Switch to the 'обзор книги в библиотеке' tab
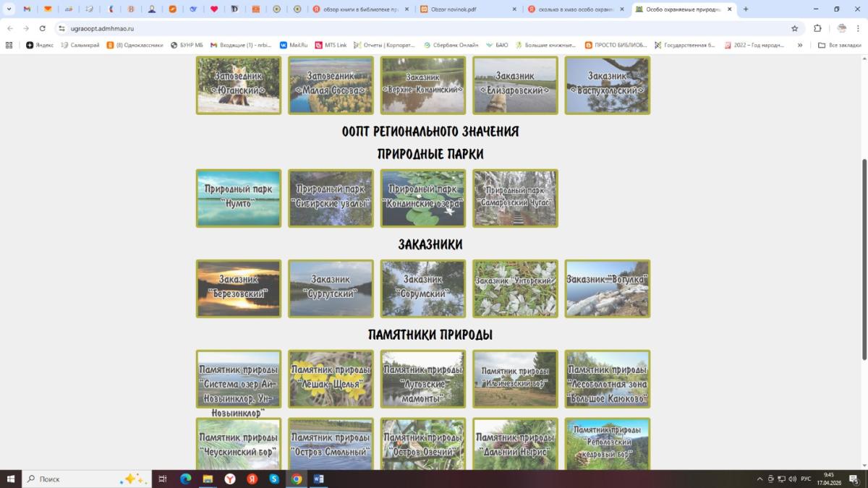The width and height of the screenshot is (868, 488). point(354,9)
